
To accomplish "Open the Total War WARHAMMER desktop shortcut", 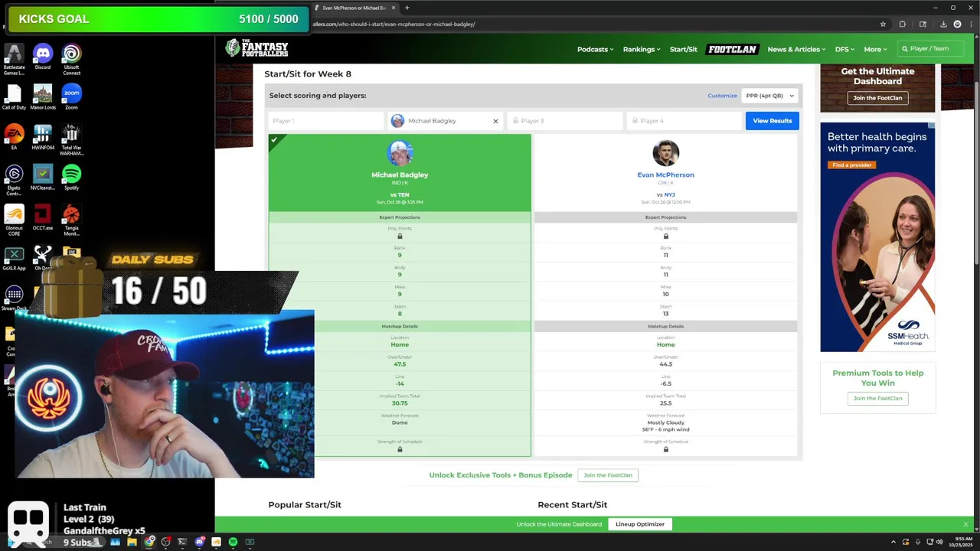I will click(x=71, y=140).
